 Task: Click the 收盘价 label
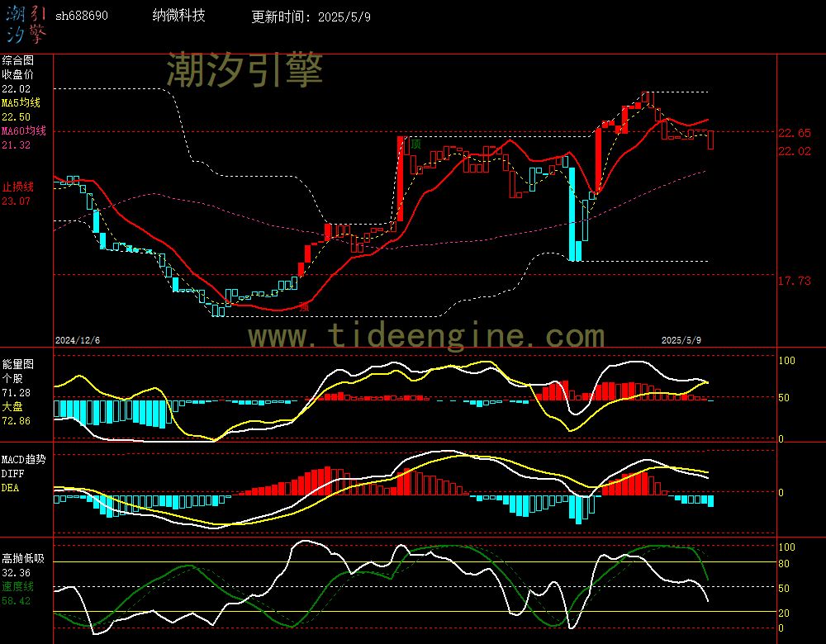pyautogui.click(x=18, y=74)
